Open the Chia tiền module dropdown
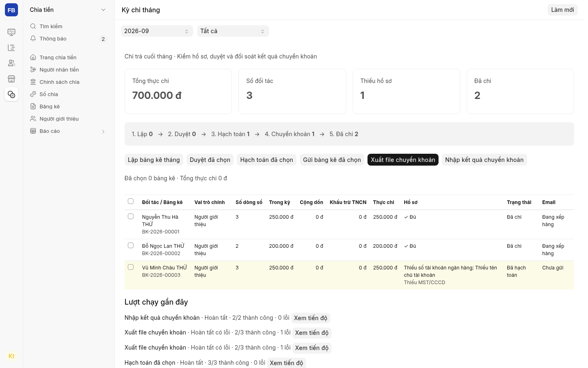The height and width of the screenshot is (368, 588). coord(69,10)
